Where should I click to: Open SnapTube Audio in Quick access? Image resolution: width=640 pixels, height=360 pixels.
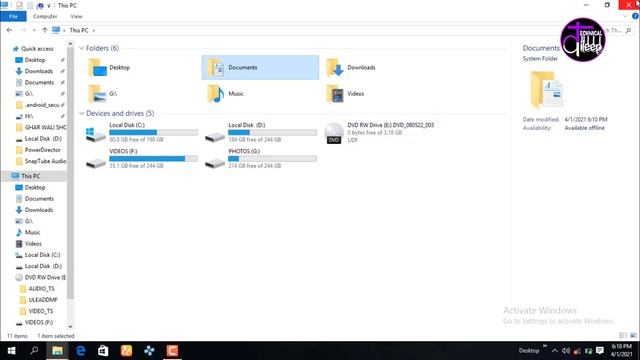click(41, 161)
